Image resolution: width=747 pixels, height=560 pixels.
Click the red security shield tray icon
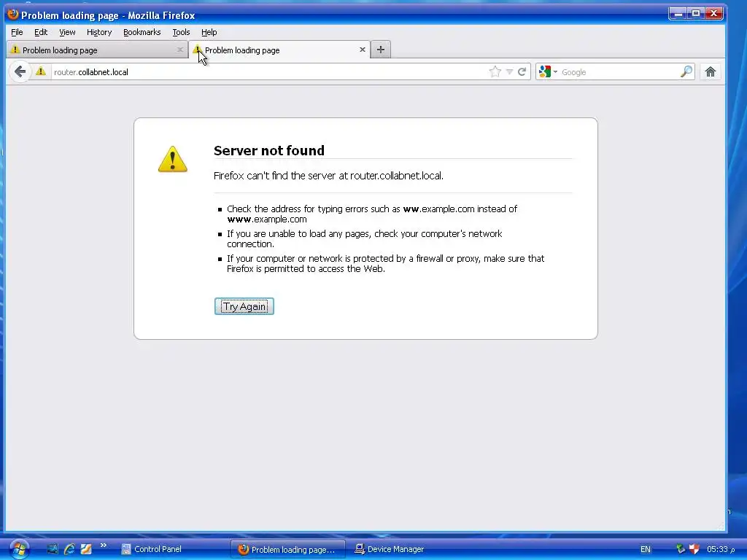[694, 549]
